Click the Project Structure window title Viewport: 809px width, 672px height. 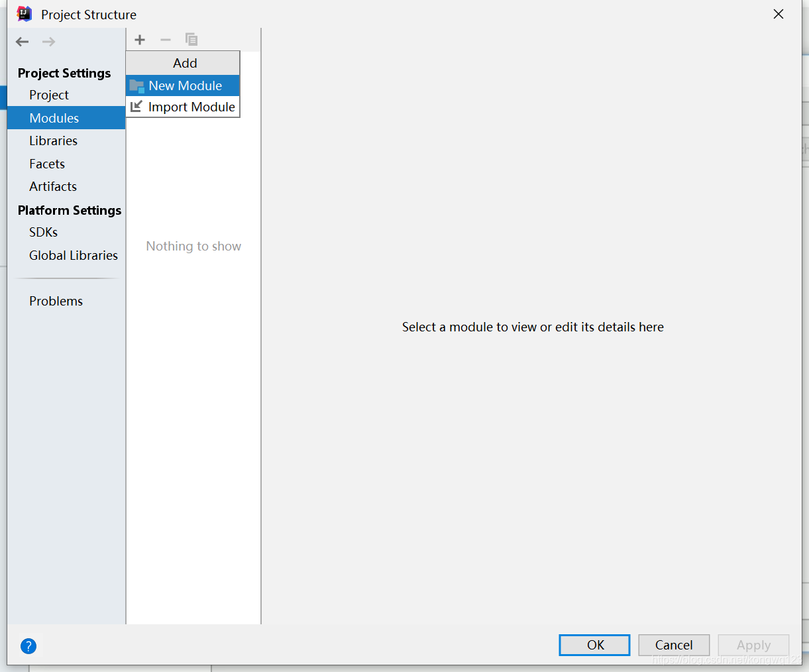point(89,15)
